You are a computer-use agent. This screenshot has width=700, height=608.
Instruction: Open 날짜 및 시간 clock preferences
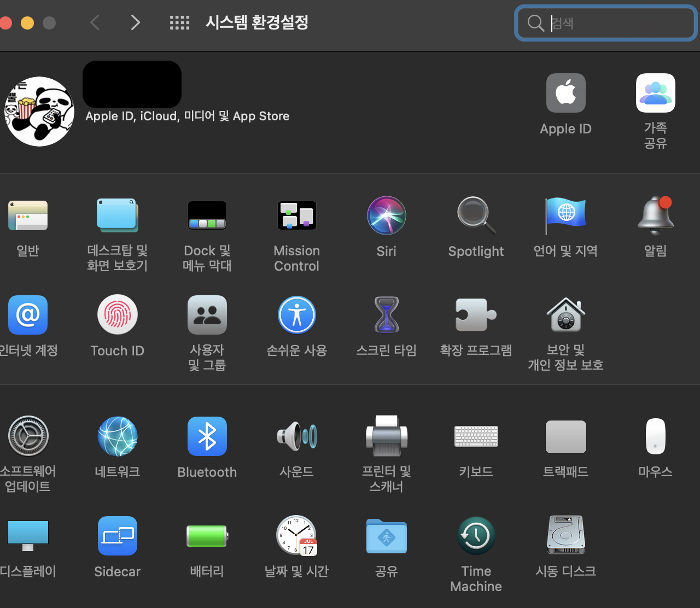point(297,536)
